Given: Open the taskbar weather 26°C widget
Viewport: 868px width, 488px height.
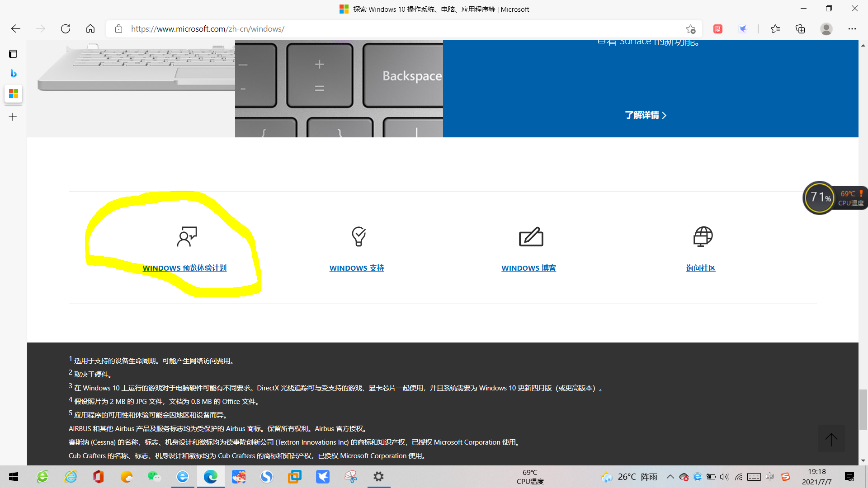Looking at the screenshot, I should click(629, 477).
